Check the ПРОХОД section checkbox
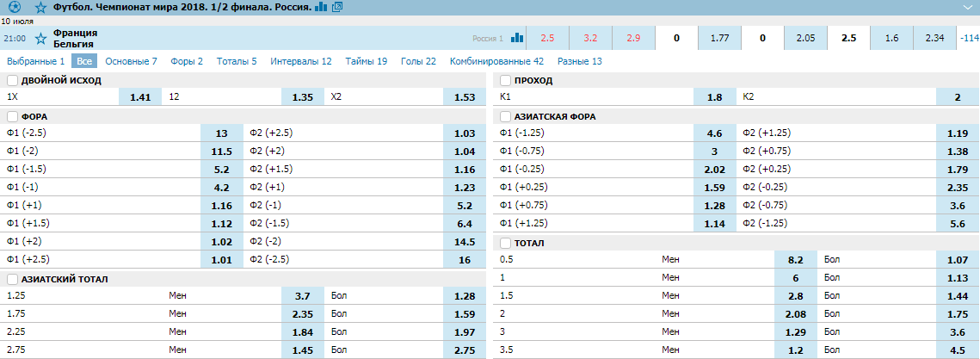This screenshot has height=359, width=980. (x=505, y=81)
